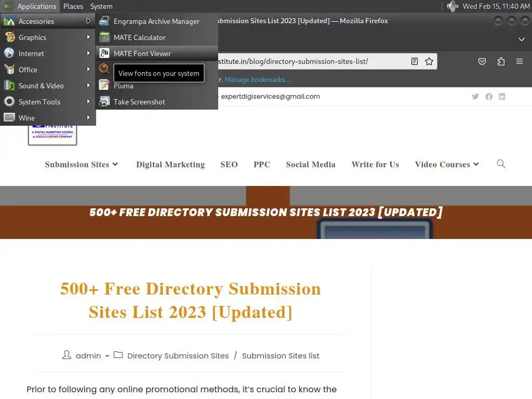Click the Accessories scissors icon

click(9, 21)
